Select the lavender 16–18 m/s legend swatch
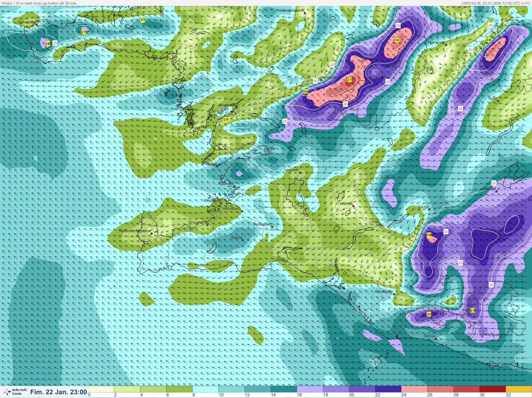Viewport: 532px width, 398px height. 310,389
